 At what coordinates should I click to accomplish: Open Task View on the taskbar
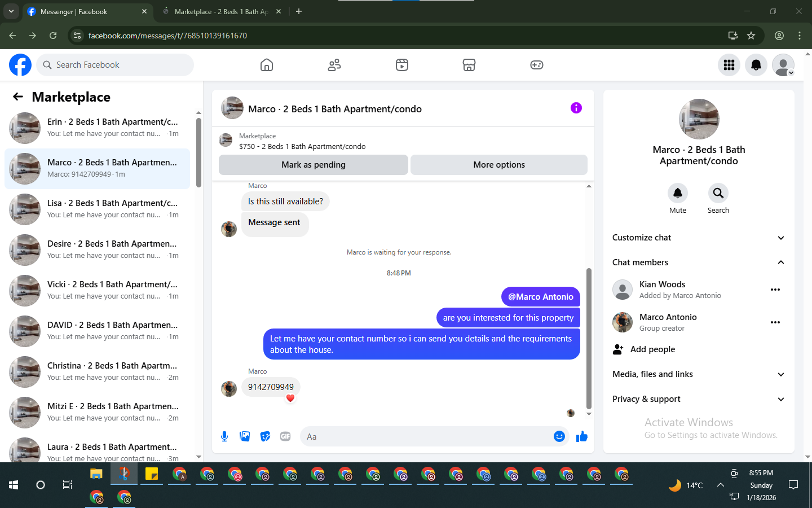(67, 485)
